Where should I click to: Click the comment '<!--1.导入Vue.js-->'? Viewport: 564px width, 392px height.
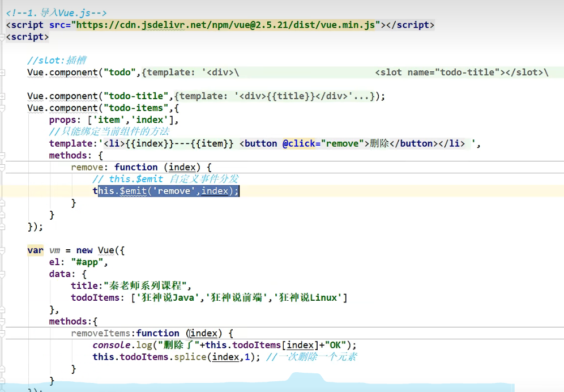(57, 13)
